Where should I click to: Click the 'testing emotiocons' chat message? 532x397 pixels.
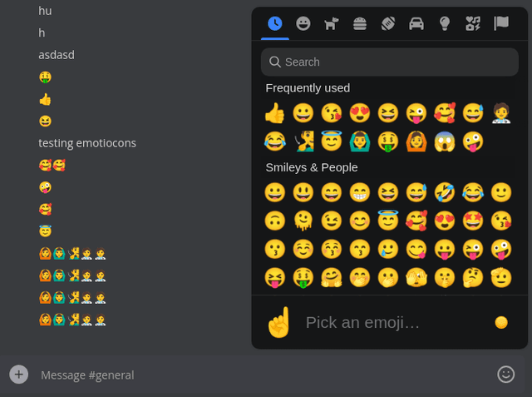point(87,142)
